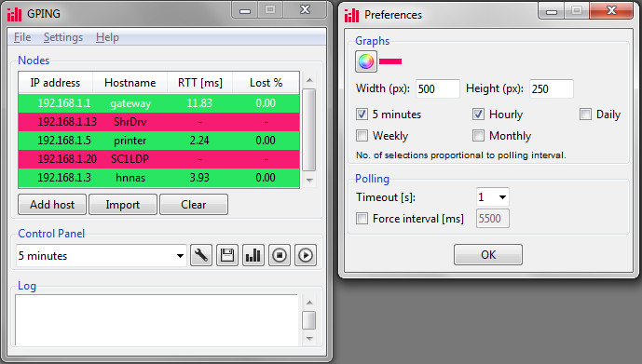Screen dimensions: 642x364
Task: Select the 192.168.1.20 address cell
Action: point(67,158)
